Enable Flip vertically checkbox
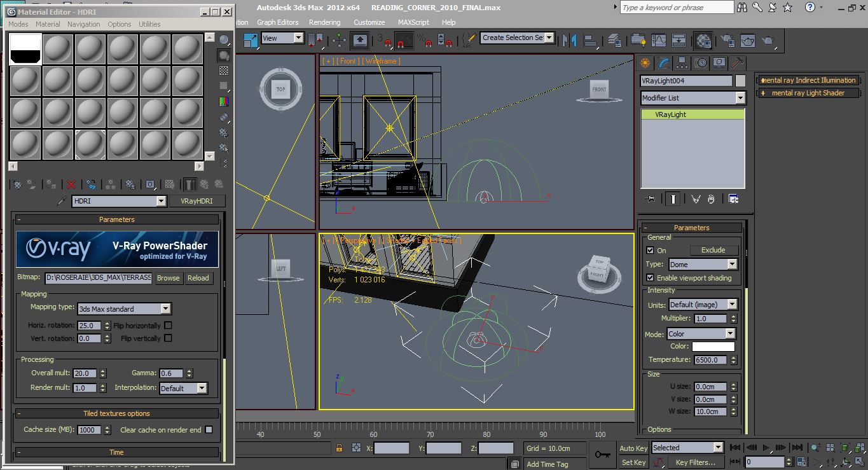 click(168, 338)
